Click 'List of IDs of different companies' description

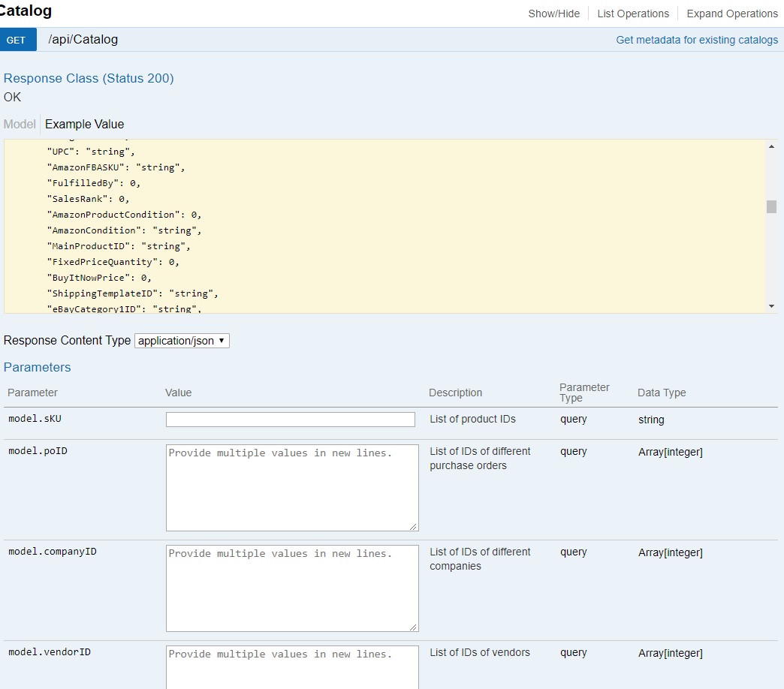[x=480, y=559]
